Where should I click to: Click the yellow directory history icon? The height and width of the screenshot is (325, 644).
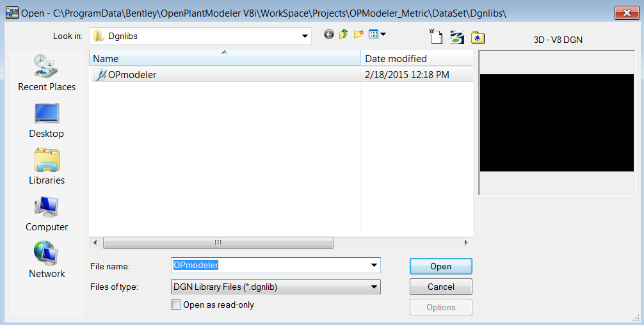pos(478,37)
